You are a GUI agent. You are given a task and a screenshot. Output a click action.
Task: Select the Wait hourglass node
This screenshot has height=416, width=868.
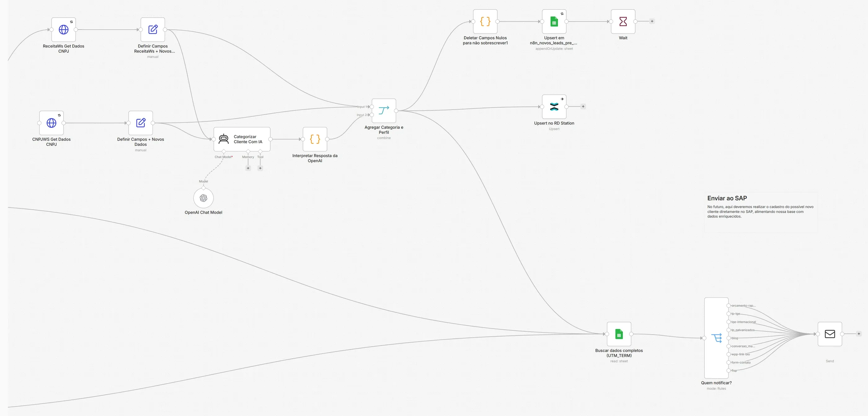[623, 22]
